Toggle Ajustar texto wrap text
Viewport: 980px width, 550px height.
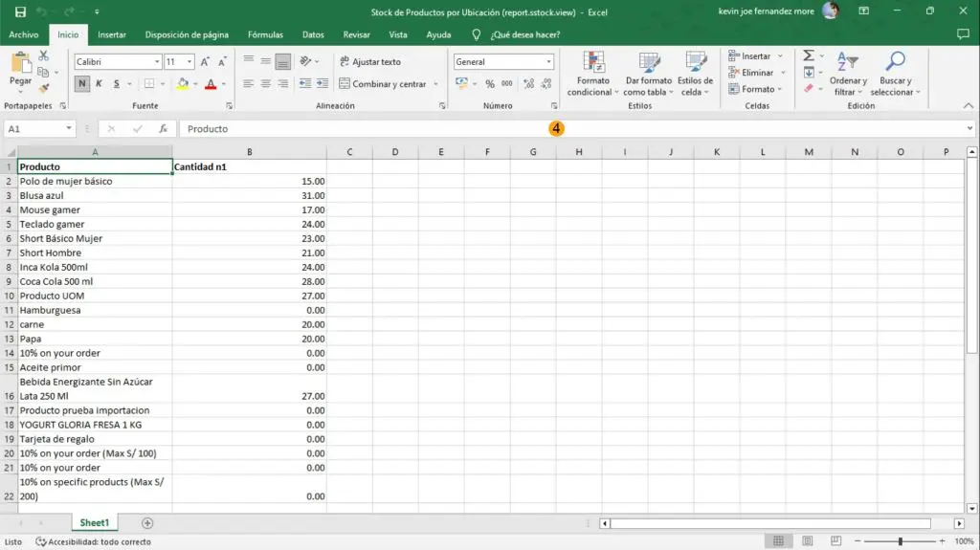[x=370, y=62]
